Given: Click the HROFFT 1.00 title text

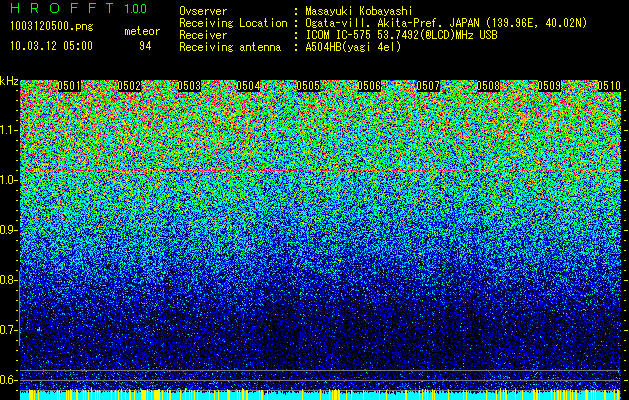Looking at the screenshot, I should pyautogui.click(x=78, y=8).
